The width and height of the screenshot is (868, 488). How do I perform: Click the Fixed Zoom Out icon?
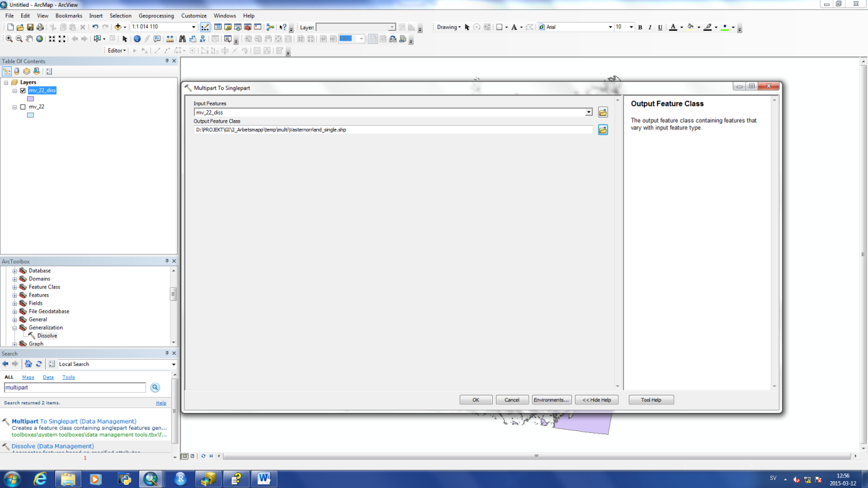point(62,39)
